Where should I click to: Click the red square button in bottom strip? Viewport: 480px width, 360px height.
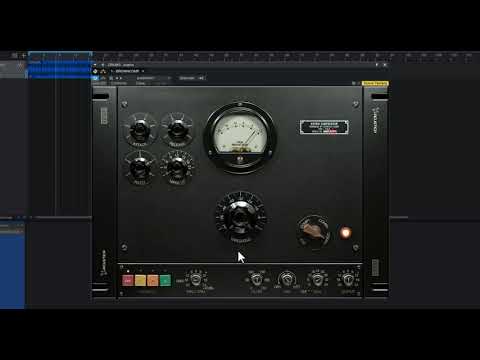[x=128, y=280]
